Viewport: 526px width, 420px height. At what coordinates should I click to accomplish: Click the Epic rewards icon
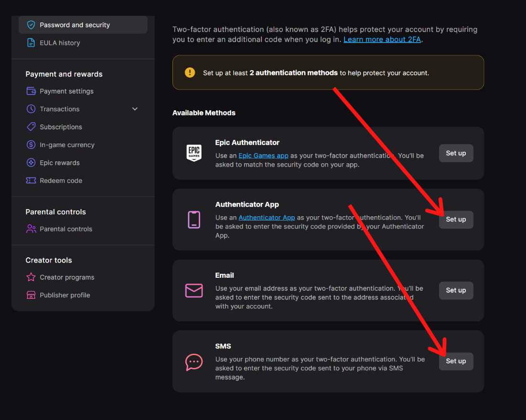(31, 163)
